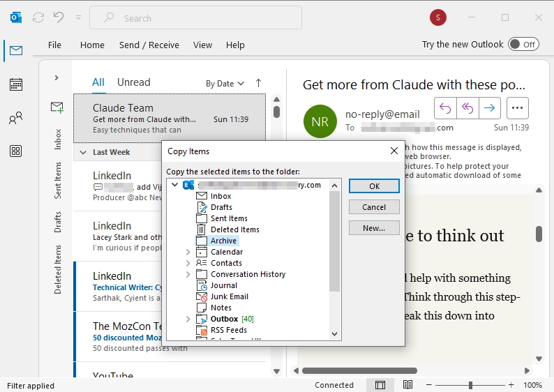Toggle Try the new Outlook switch
Image resolution: width=554 pixels, height=392 pixels.
point(523,45)
